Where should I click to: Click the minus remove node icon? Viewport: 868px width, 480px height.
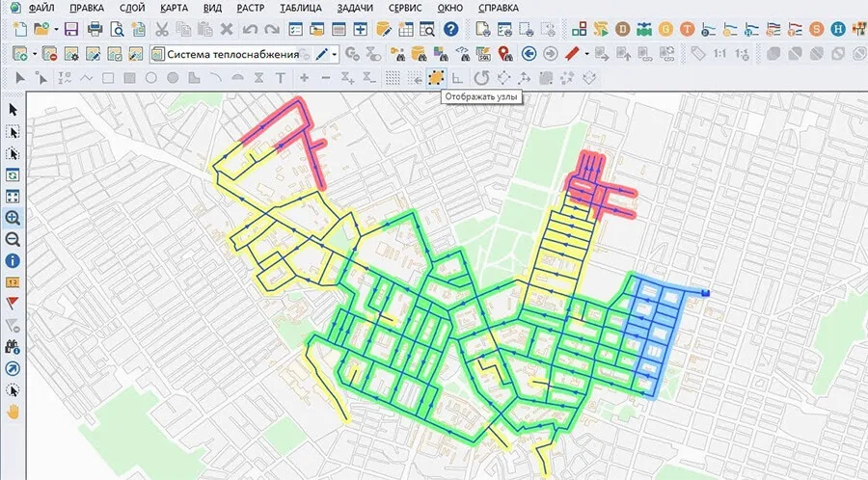[326, 78]
